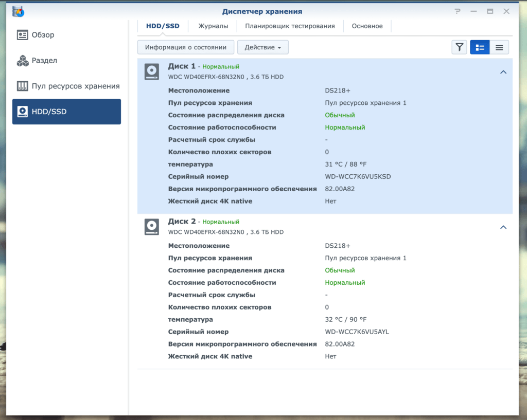Click the Storage Manager app icon
This screenshot has width=527, height=420.
click(x=18, y=11)
